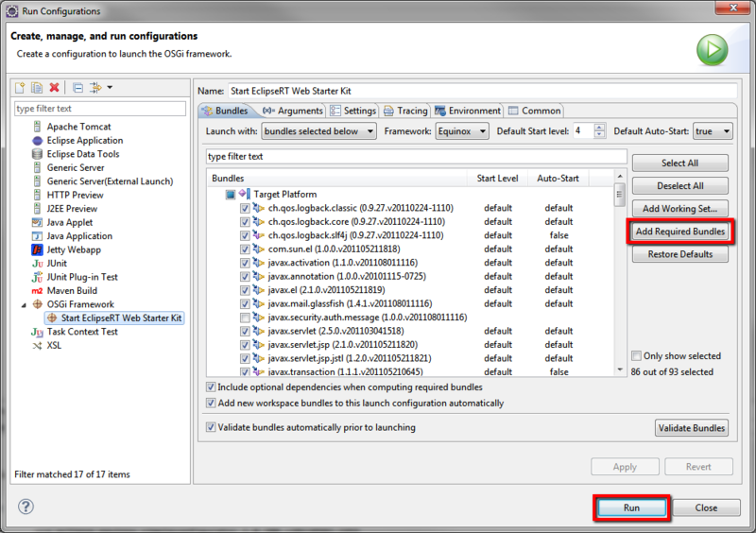Click the J2EE Preview icon
The image size is (756, 533).
point(37,208)
